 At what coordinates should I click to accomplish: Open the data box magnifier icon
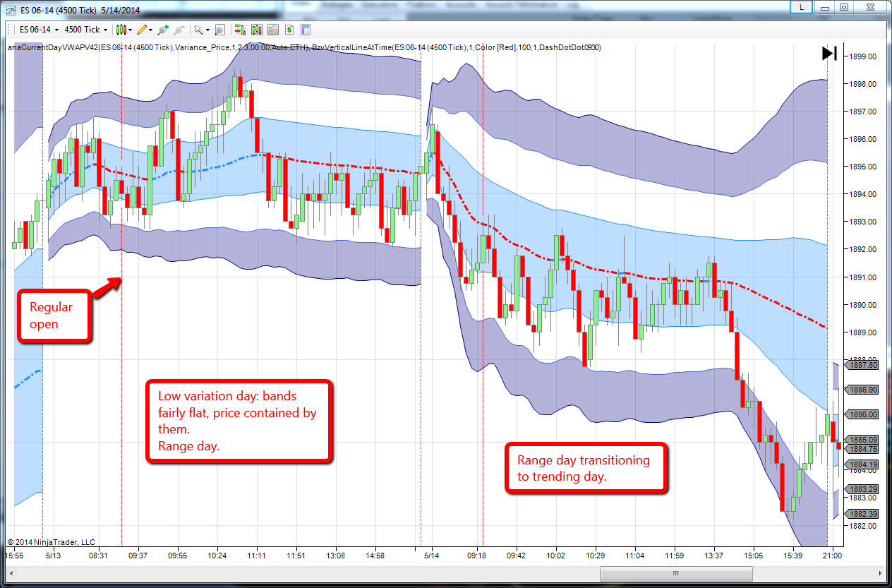pyautogui.click(x=219, y=30)
